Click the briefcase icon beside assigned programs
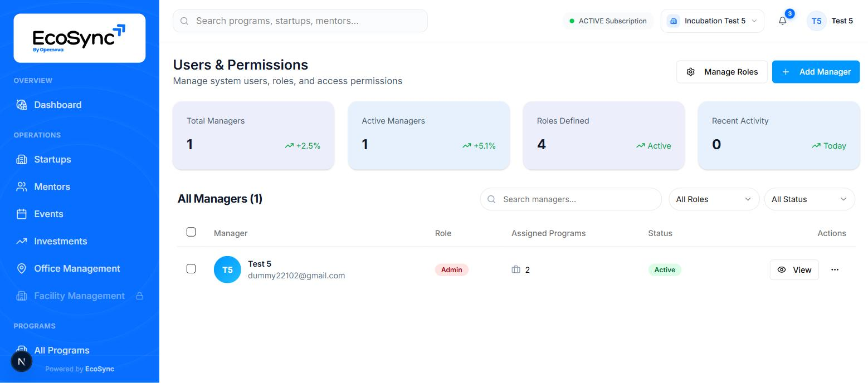This screenshot has height=383, width=868. pos(516,269)
